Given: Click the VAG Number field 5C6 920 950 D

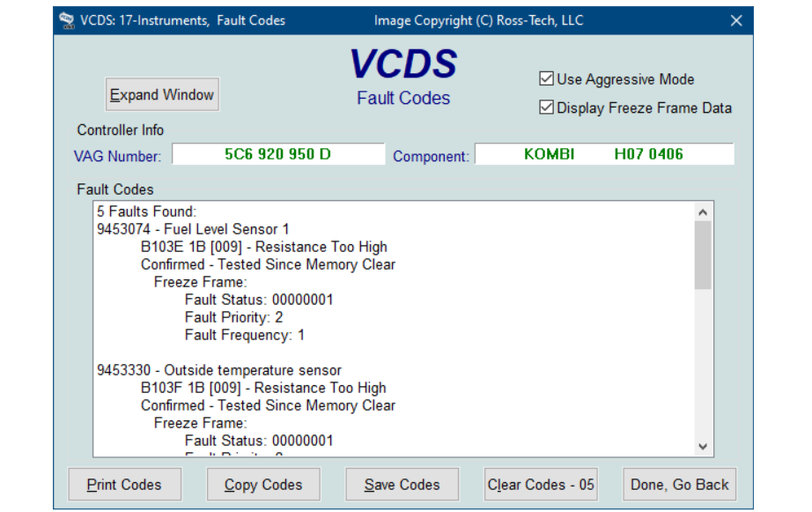Looking at the screenshot, I should pos(277,154).
